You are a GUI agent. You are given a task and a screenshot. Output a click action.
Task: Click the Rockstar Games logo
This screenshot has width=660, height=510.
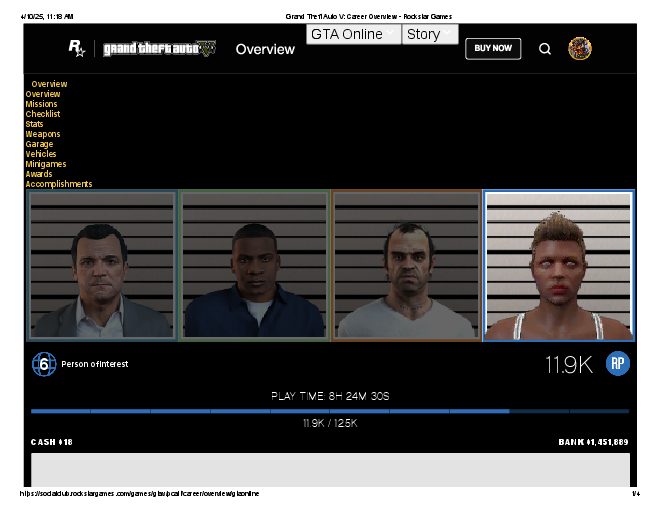(x=77, y=48)
